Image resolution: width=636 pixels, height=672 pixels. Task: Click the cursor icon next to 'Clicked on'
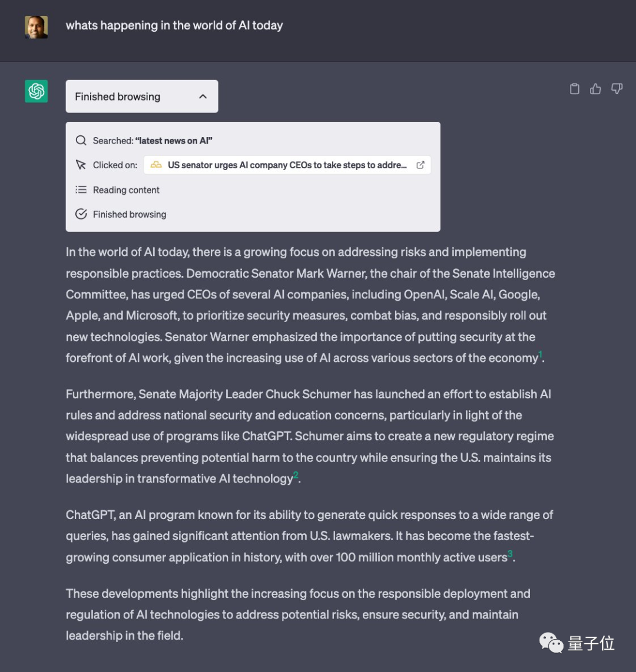point(81,165)
